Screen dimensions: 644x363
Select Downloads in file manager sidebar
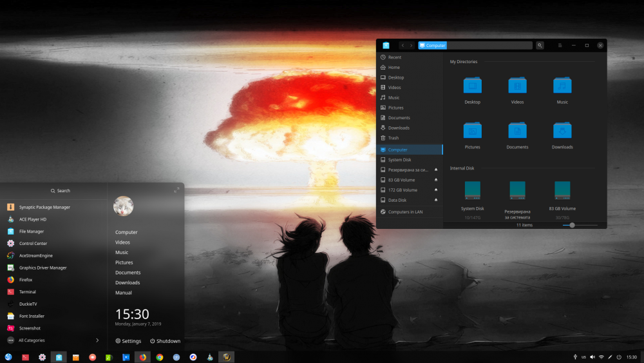(x=410, y=128)
